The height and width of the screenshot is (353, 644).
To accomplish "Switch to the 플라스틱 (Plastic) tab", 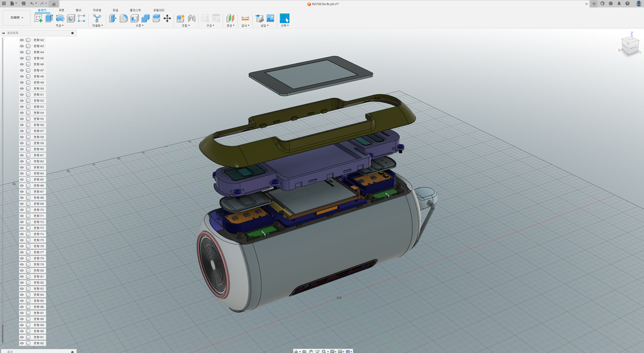I will point(135,10).
